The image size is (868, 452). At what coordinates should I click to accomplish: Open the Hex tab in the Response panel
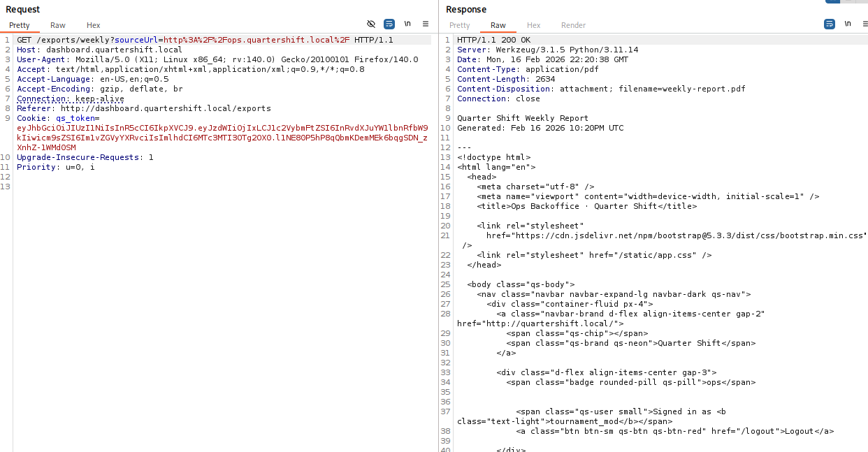(534, 25)
